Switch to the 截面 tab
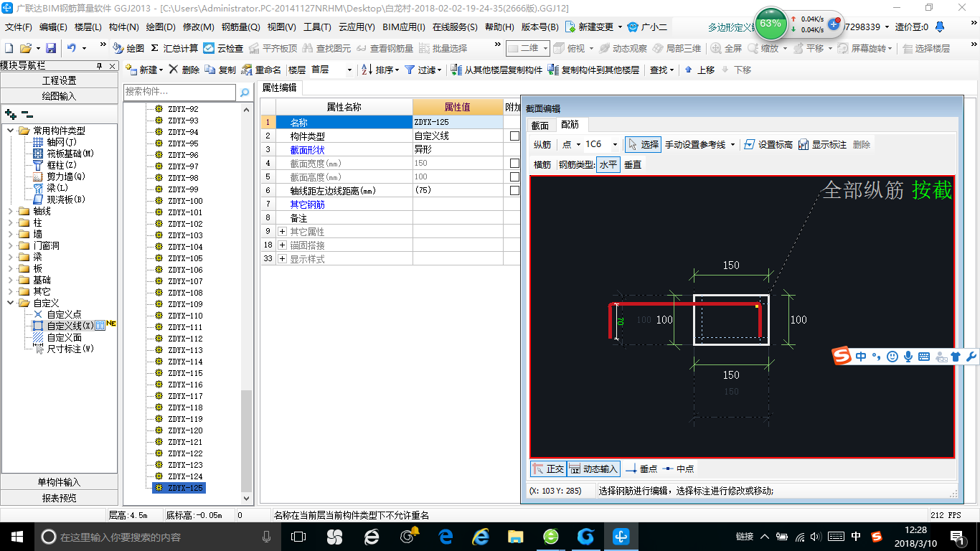The width and height of the screenshot is (980, 551). [540, 125]
